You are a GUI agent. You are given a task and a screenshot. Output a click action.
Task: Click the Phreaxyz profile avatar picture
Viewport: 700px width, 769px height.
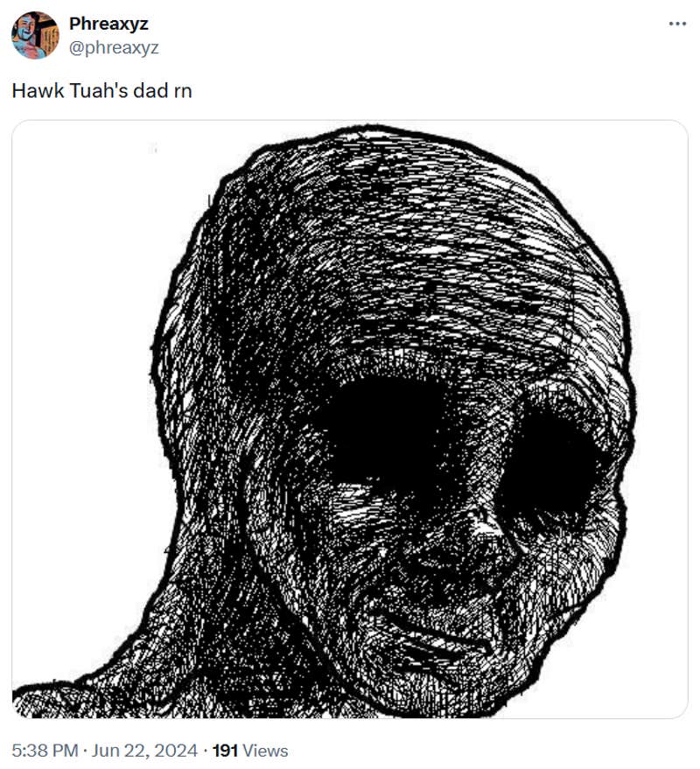[35, 35]
